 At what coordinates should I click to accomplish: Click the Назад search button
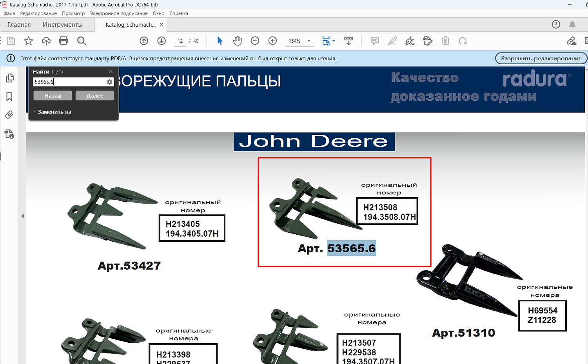53,96
